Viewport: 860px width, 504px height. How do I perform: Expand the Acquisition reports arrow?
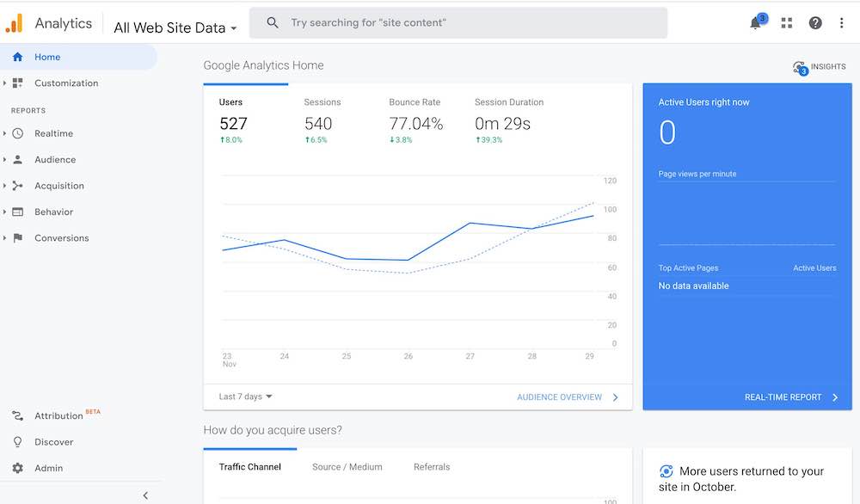4,186
